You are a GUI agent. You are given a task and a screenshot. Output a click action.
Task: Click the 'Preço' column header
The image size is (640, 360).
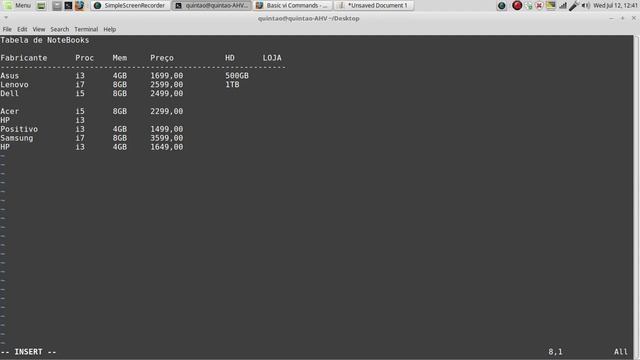click(x=162, y=58)
